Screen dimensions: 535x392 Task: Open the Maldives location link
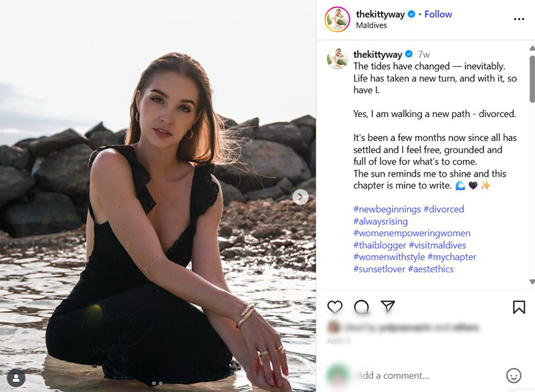(x=372, y=26)
